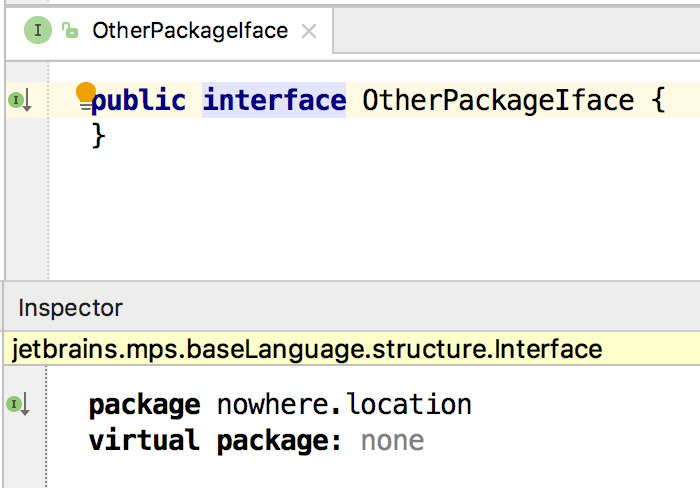The image size is (700, 488).
Task: Click the gutter marker beside the package line
Action: 20,404
